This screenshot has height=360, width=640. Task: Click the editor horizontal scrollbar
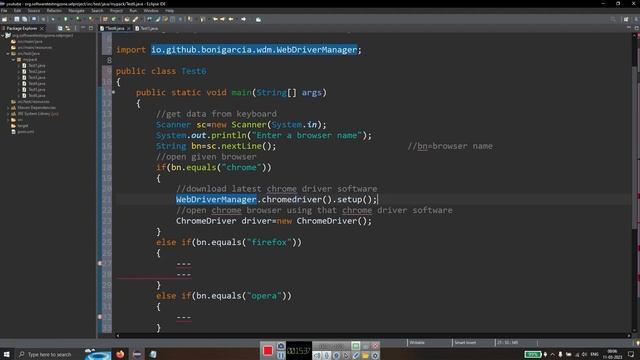point(373,336)
